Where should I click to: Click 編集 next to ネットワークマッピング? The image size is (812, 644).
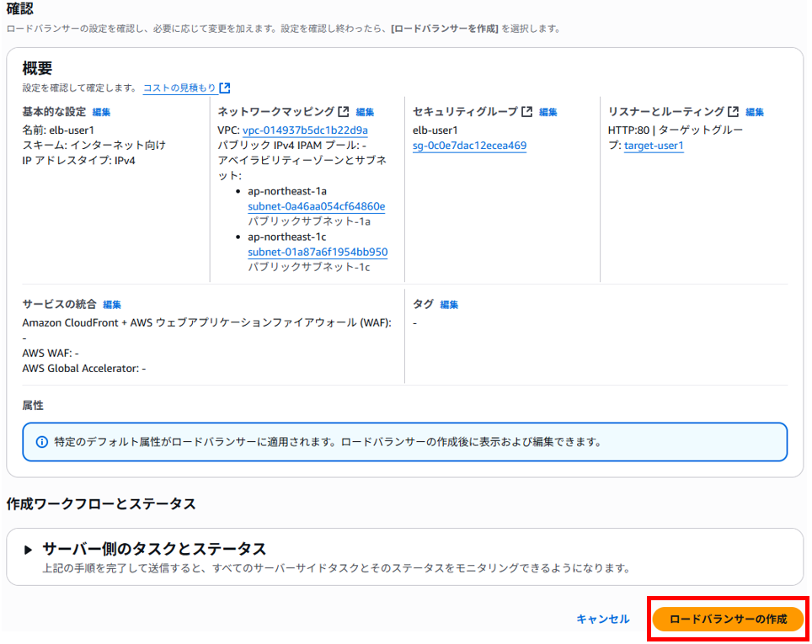click(365, 112)
